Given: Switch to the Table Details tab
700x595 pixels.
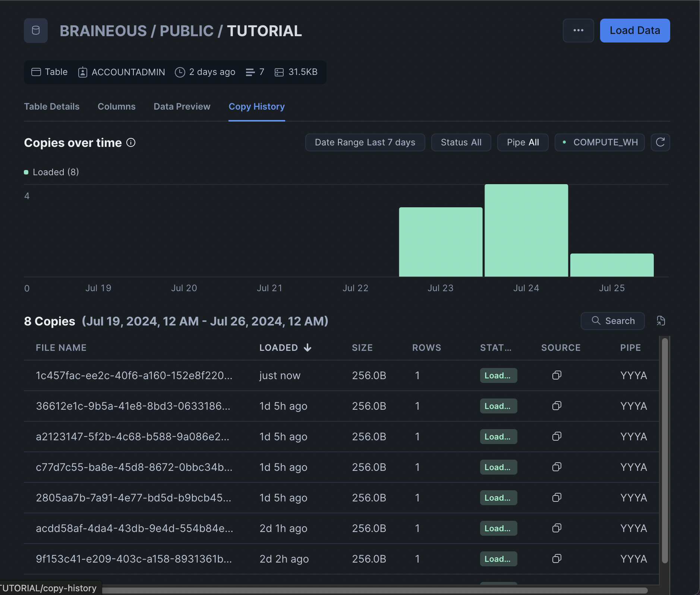Looking at the screenshot, I should 52,107.
